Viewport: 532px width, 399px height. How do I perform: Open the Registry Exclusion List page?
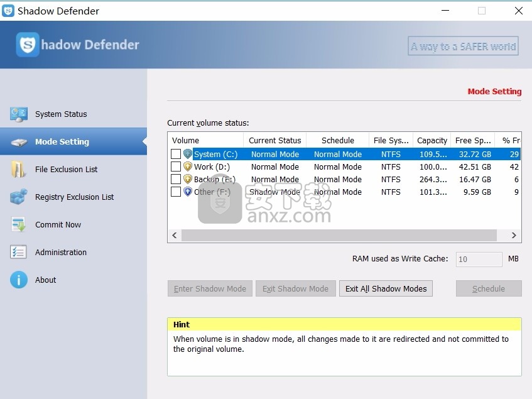(x=73, y=197)
